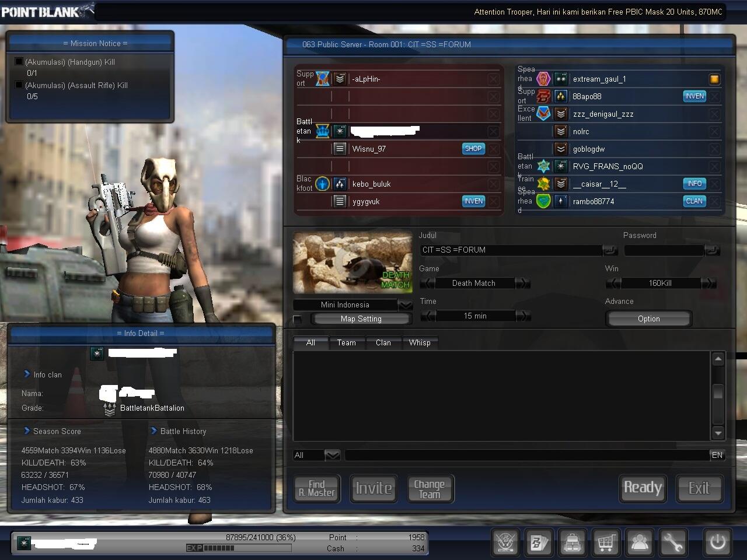Image resolution: width=747 pixels, height=560 pixels.
Task: Select previous Game mode arrow
Action: [x=428, y=283]
